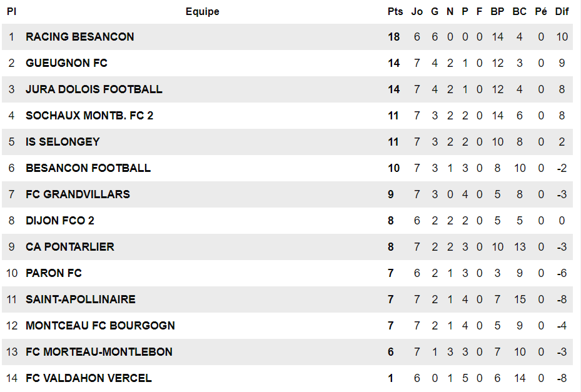Select the BESANCON FOOTBALL team
The width and height of the screenshot is (581, 392).
(88, 168)
